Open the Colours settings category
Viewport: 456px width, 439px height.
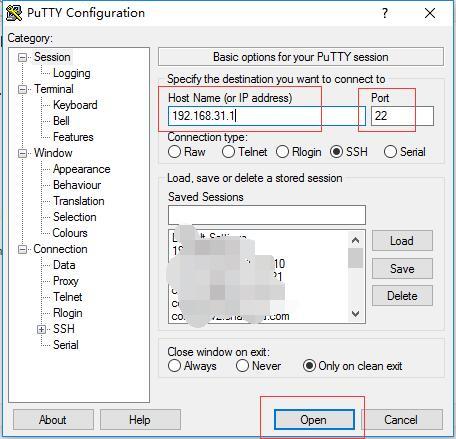coord(70,233)
